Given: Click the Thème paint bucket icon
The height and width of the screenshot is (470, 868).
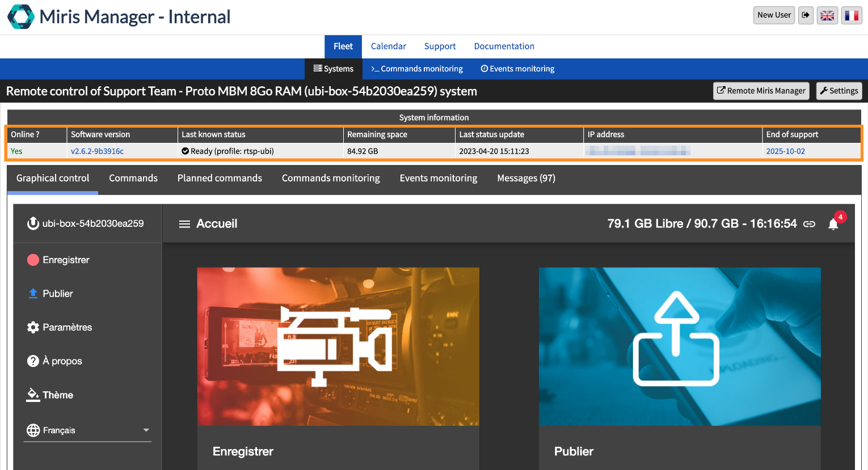Looking at the screenshot, I should coord(33,395).
